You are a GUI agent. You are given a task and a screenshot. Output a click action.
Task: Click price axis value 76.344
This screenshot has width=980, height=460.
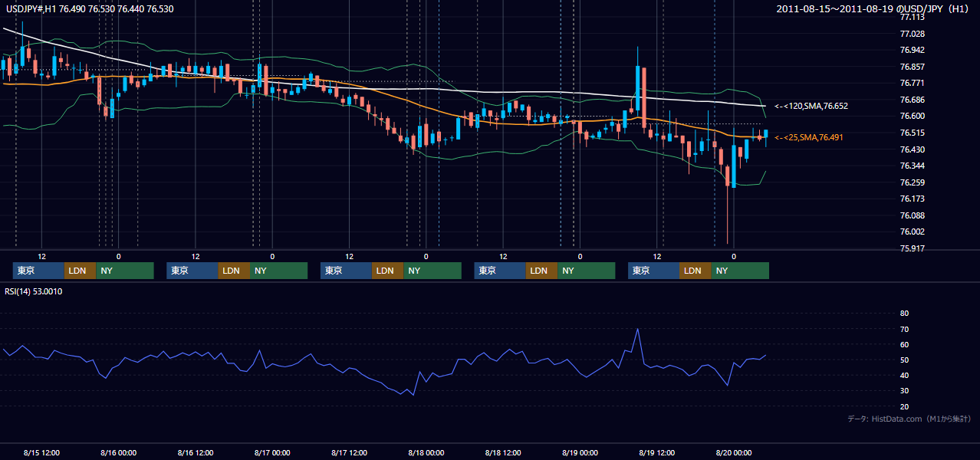(x=912, y=166)
